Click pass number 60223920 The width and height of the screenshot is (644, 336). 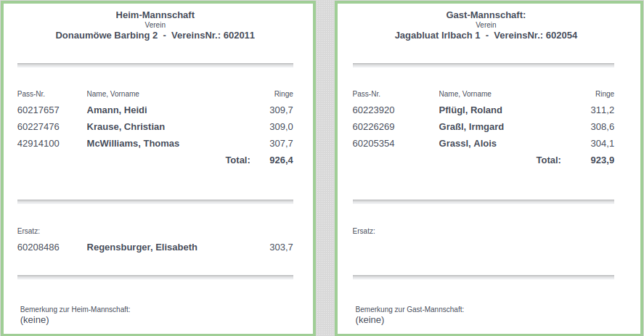point(373,110)
